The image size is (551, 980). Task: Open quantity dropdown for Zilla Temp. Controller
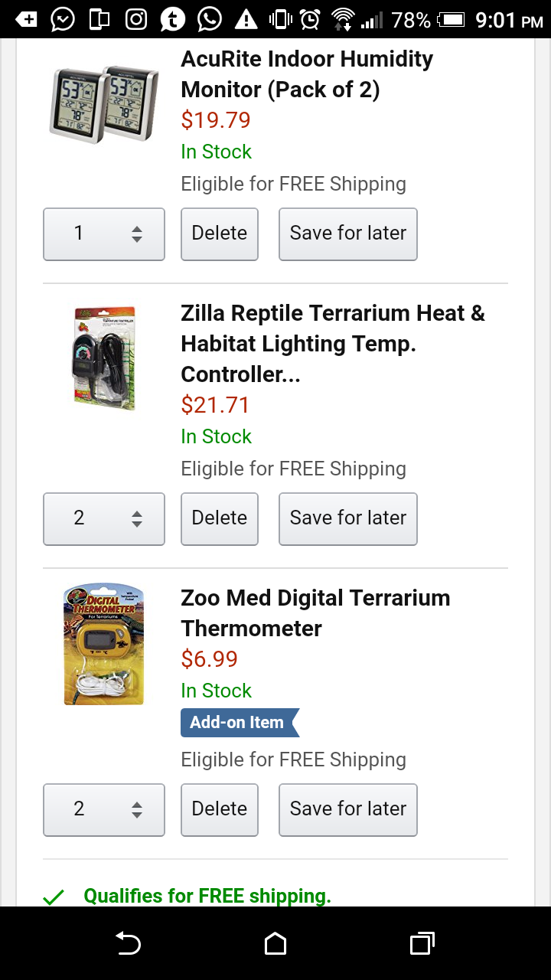pos(104,519)
